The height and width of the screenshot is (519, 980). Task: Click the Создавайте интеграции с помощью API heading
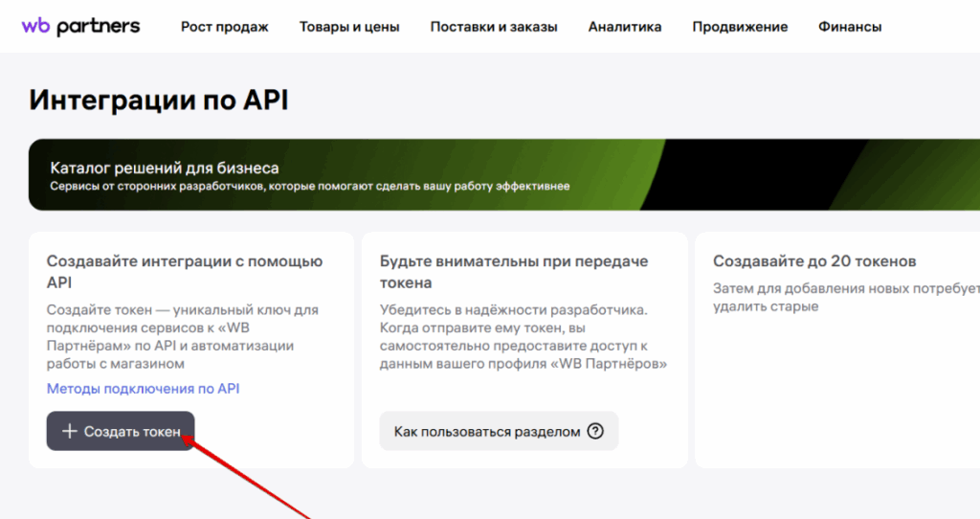pyautogui.click(x=185, y=272)
